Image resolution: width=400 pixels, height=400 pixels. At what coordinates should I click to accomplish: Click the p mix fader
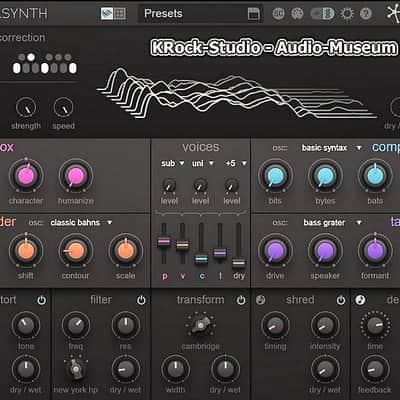(x=164, y=241)
